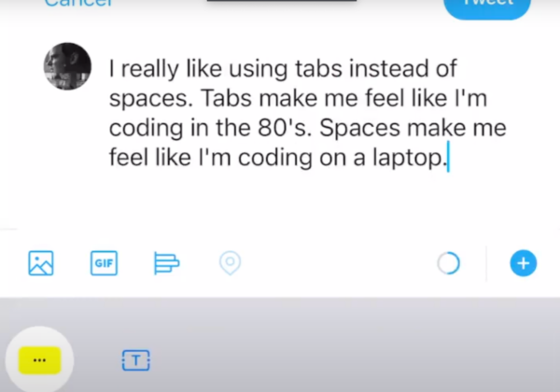Click "80's" in the tweet text
560x392 pixels.
285,128
